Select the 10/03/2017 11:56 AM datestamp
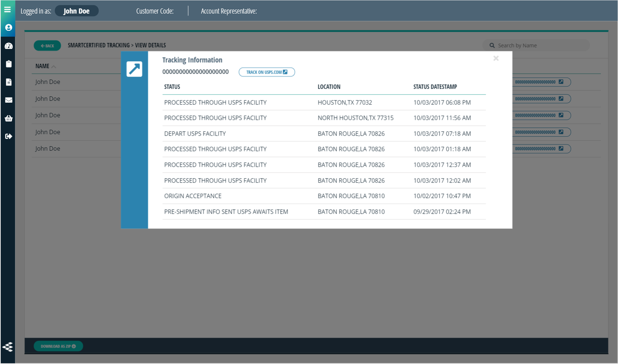Screen dimensions: 618x364 click(442, 118)
